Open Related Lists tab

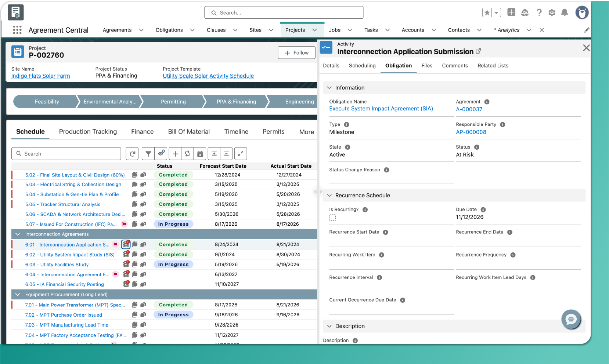point(493,66)
